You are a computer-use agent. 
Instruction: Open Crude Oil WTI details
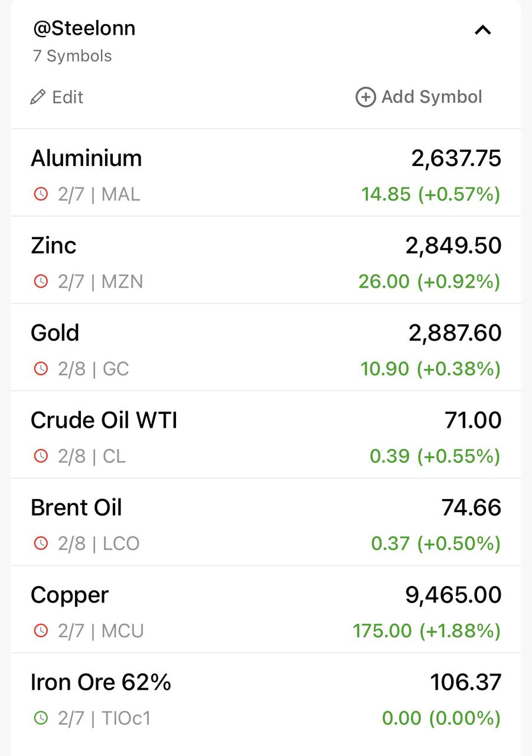[x=266, y=435]
